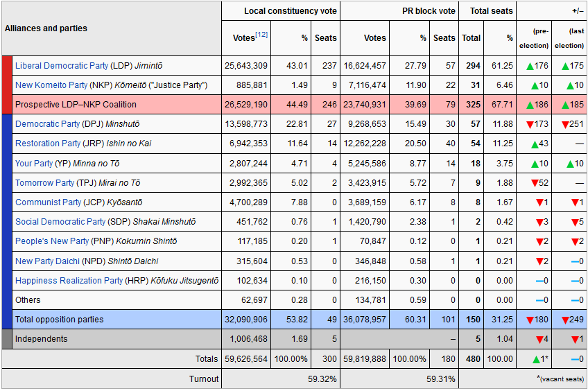Click the Your Party link
Viewport: 588px width, 391px height.
(x=34, y=164)
